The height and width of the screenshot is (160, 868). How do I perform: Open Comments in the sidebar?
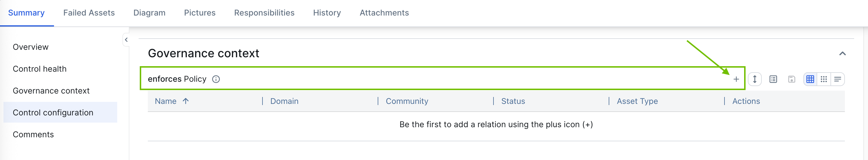(33, 134)
